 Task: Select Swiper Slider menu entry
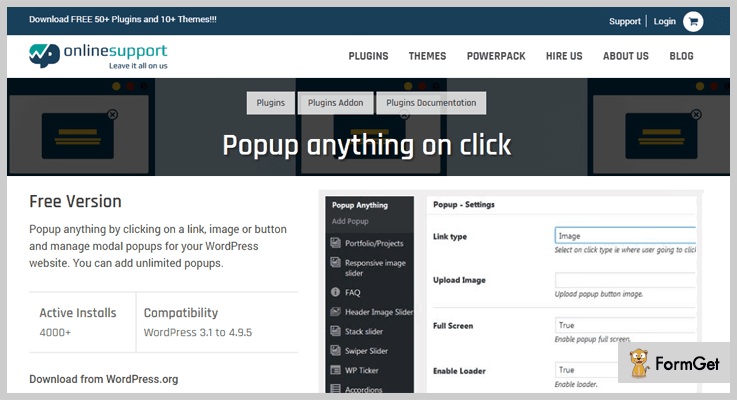coord(366,351)
